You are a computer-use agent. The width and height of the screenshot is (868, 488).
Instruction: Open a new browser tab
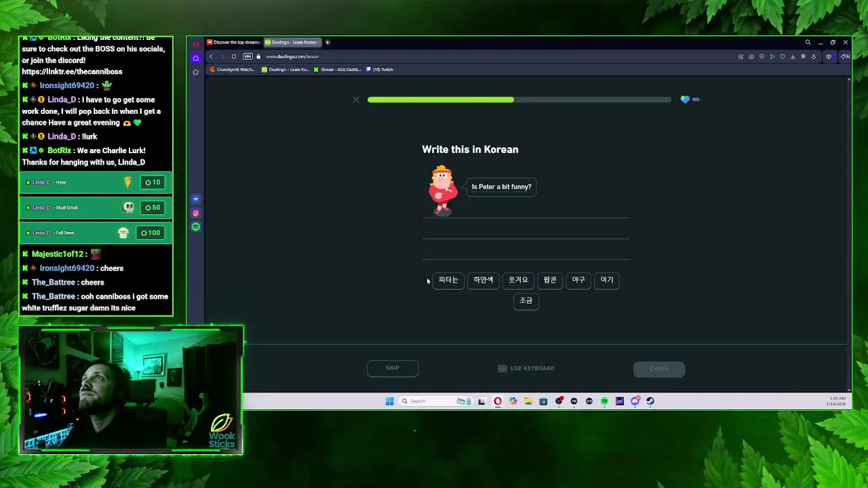328,42
